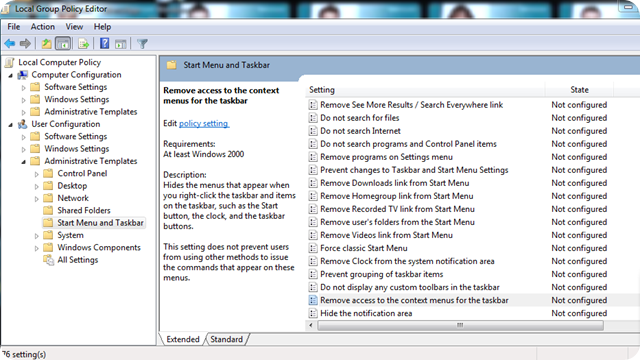The image size is (640, 360).
Task: Expand the System tree node
Action: pyautogui.click(x=37, y=236)
